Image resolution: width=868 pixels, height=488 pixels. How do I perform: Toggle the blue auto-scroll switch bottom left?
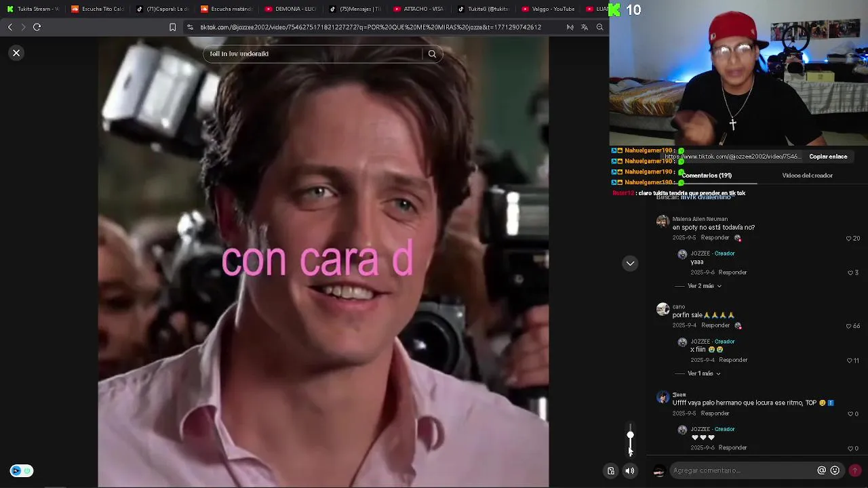21,470
